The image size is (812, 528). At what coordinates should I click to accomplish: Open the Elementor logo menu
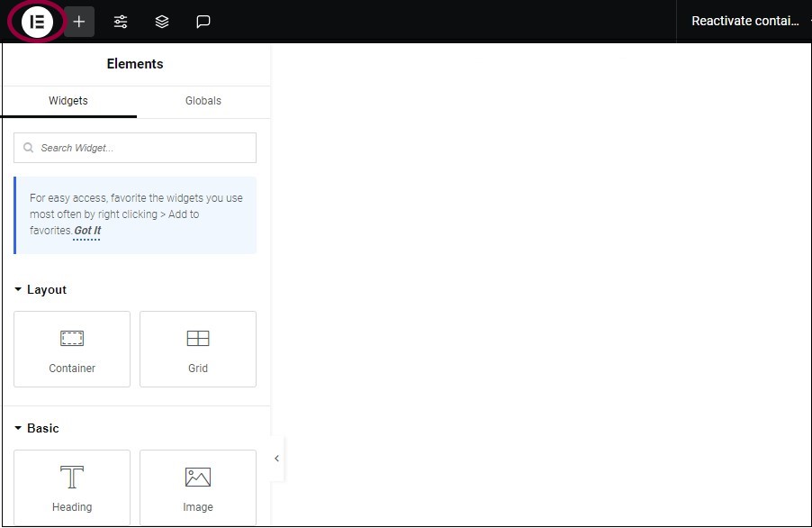click(37, 22)
